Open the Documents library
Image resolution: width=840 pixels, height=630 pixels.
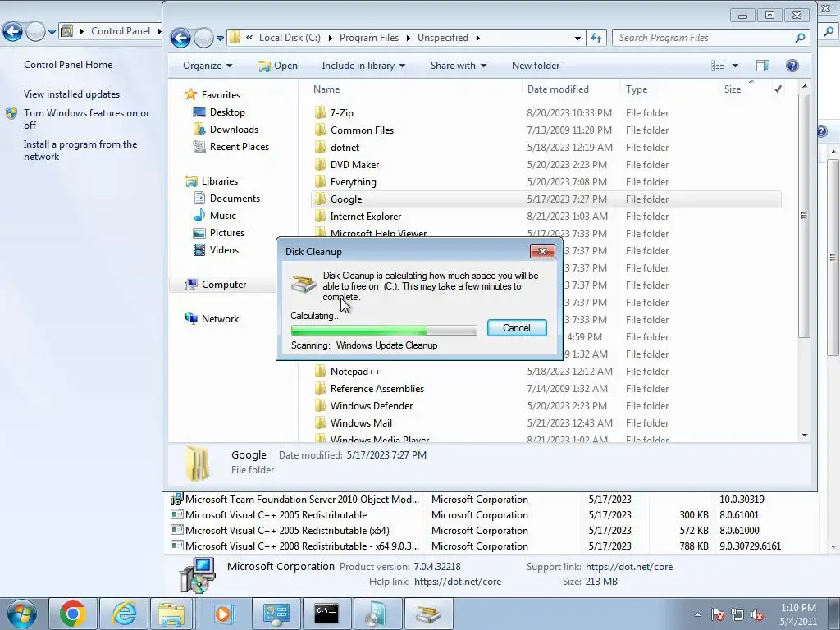(x=235, y=199)
